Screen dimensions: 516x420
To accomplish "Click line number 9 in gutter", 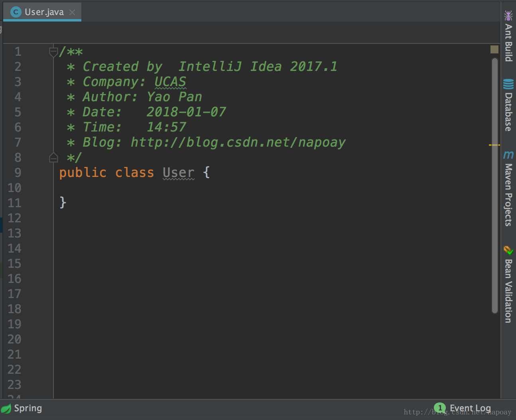I will click(x=18, y=173).
